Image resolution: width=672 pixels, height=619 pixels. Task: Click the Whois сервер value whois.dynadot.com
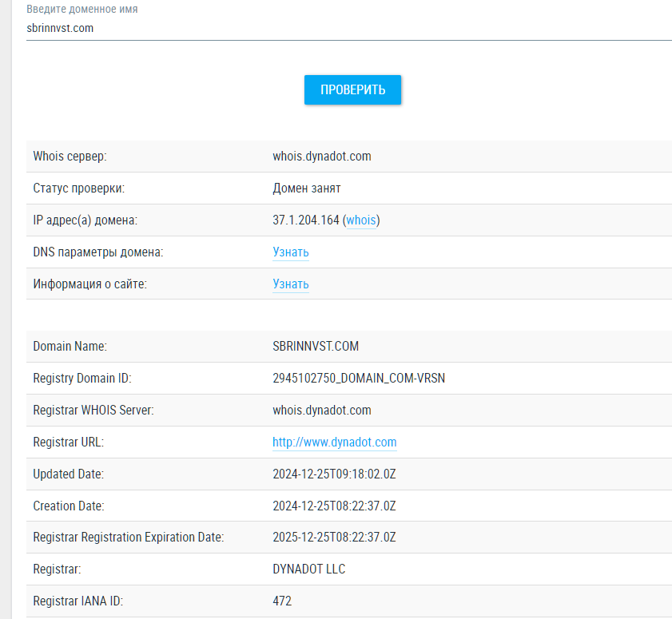pos(321,157)
